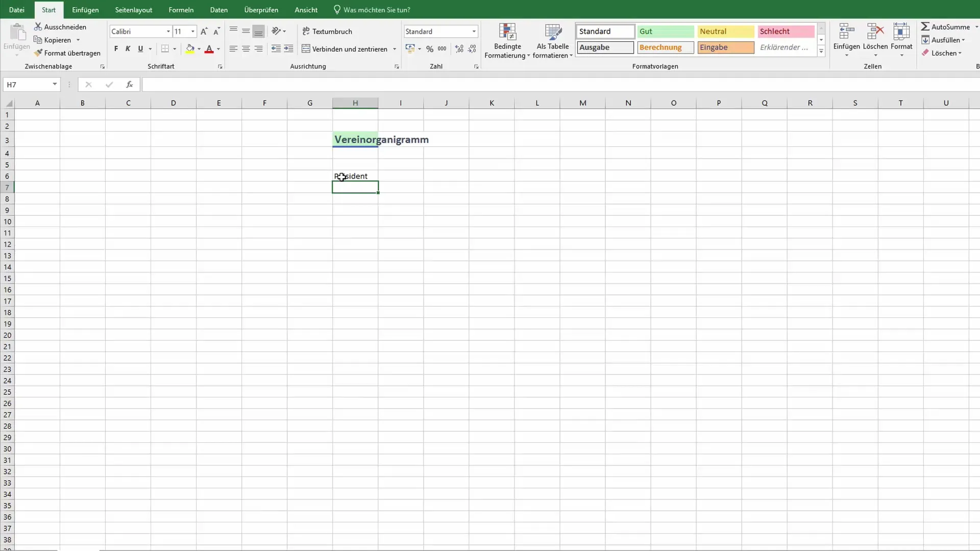
Task: Apply the Berechnung cell style
Action: [666, 47]
